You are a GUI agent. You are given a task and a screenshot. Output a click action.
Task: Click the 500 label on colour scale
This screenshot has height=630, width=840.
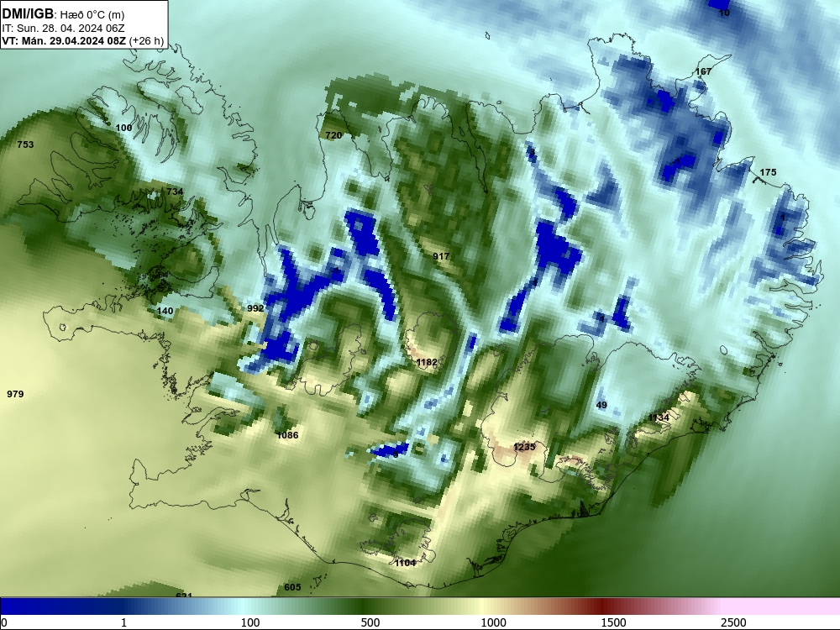click(370, 622)
